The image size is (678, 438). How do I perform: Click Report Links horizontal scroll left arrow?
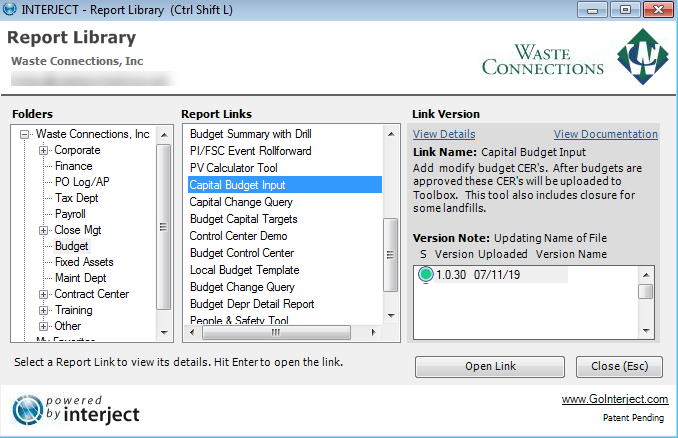[192, 332]
